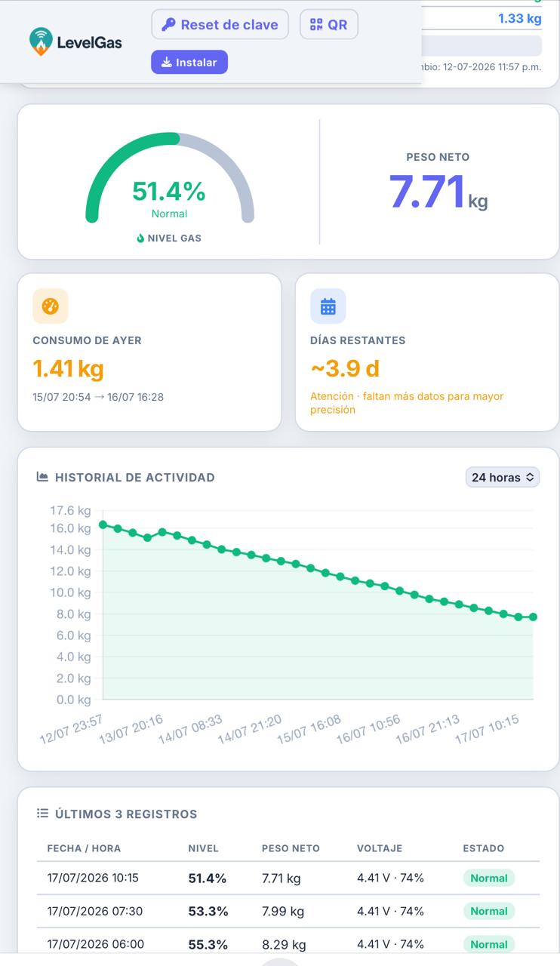
Task: Click the 7.99 kg weight cell
Action: tap(283, 912)
